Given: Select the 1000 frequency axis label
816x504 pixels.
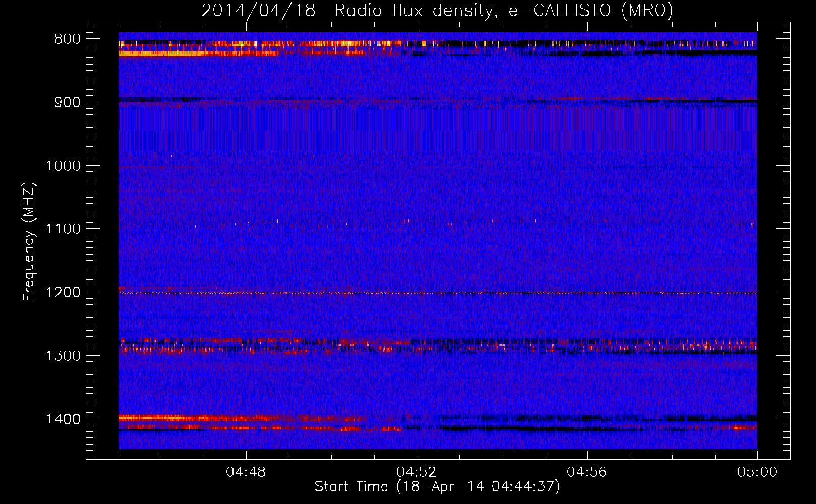Looking at the screenshot, I should [63, 166].
